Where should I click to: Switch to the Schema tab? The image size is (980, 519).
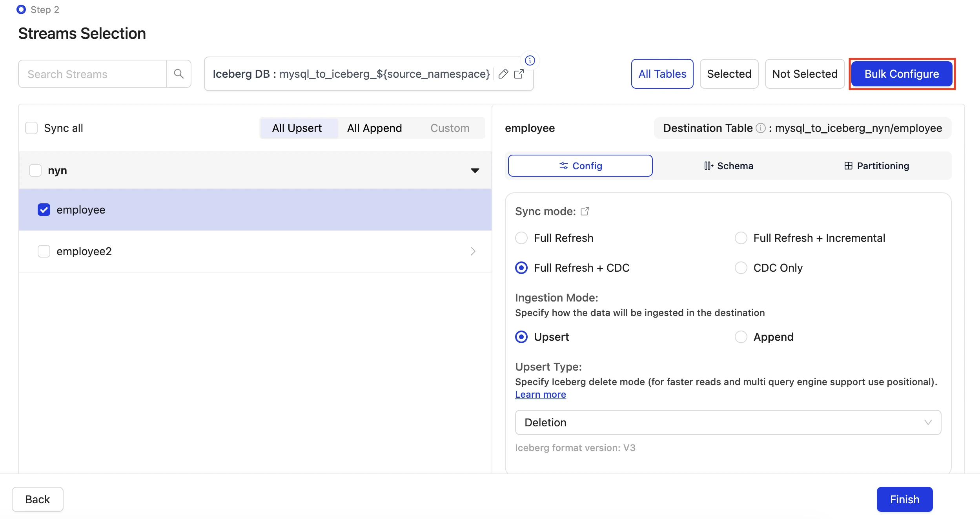coord(729,166)
